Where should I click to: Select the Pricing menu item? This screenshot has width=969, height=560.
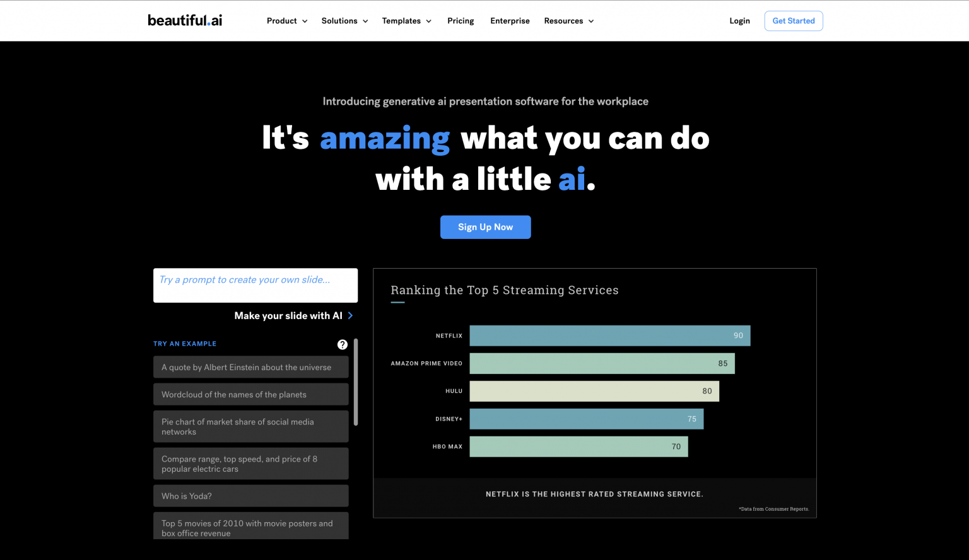click(461, 21)
